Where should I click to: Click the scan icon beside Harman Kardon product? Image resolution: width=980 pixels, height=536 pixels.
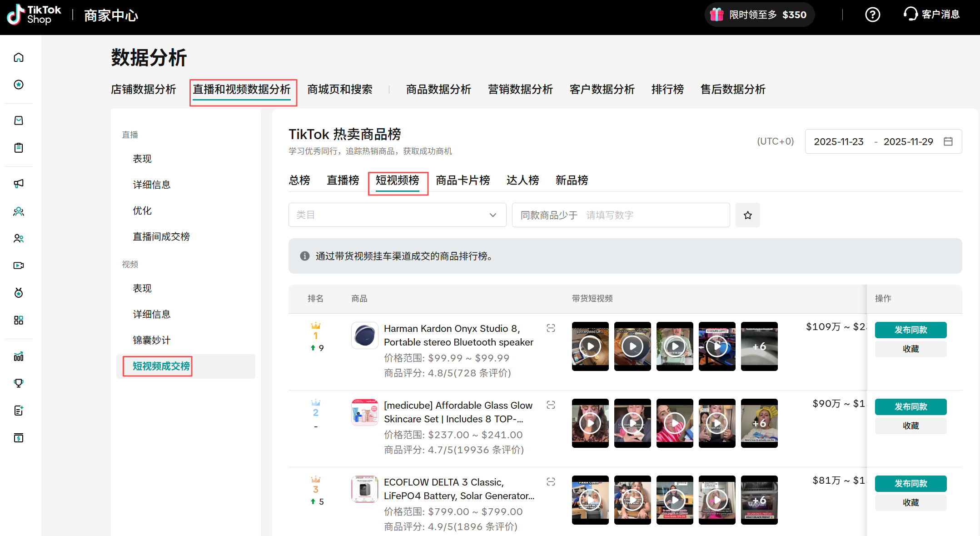click(551, 328)
